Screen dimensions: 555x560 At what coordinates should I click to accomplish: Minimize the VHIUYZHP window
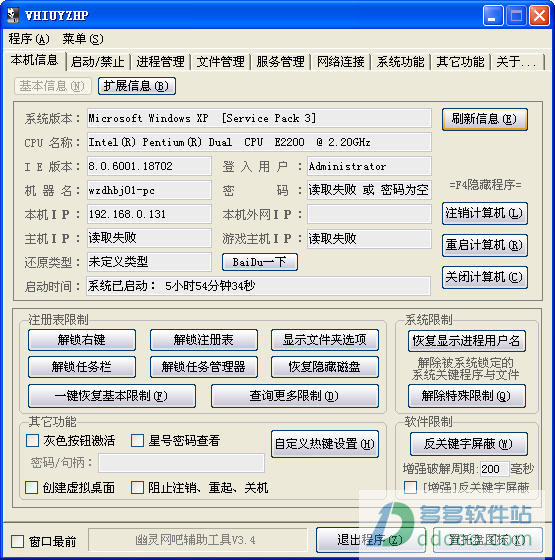pos(493,16)
